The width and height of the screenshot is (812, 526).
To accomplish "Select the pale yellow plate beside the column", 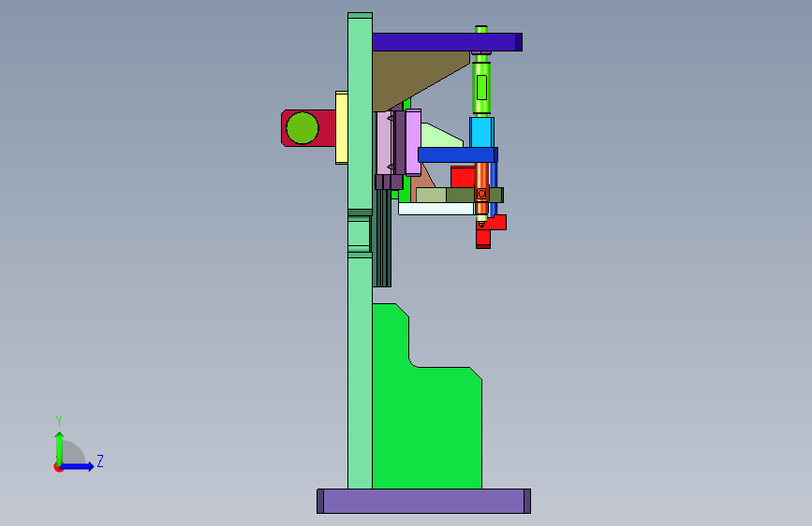I will [x=341, y=128].
